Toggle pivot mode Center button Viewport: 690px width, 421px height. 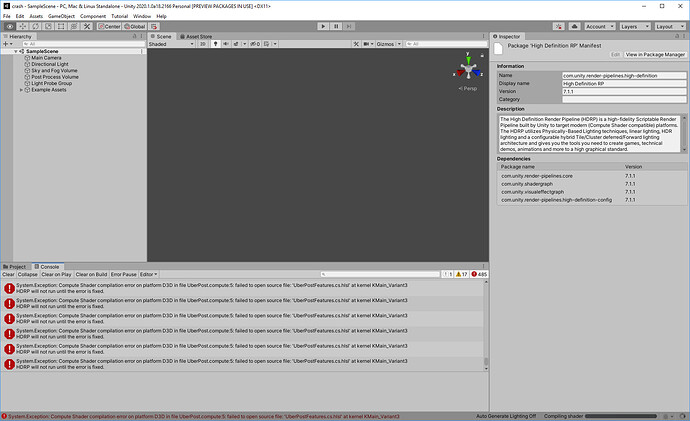click(x=109, y=26)
